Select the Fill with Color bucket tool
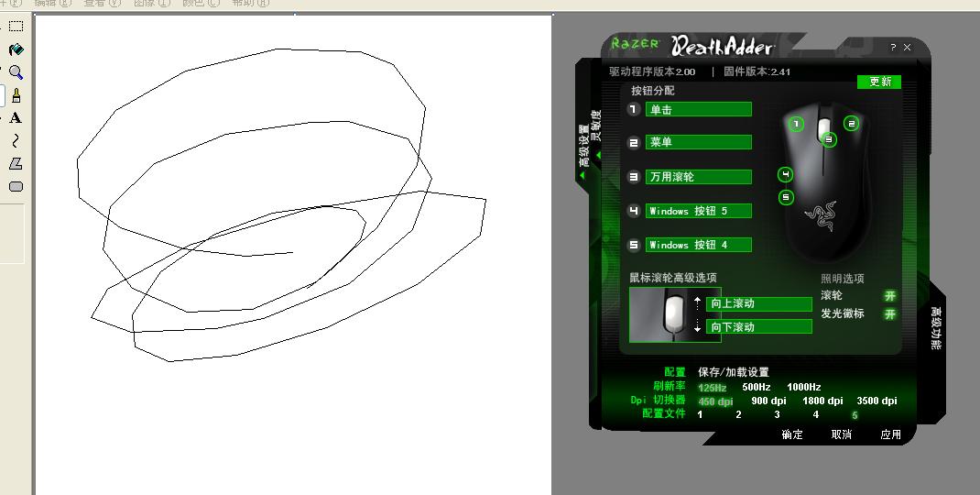 tap(16, 49)
